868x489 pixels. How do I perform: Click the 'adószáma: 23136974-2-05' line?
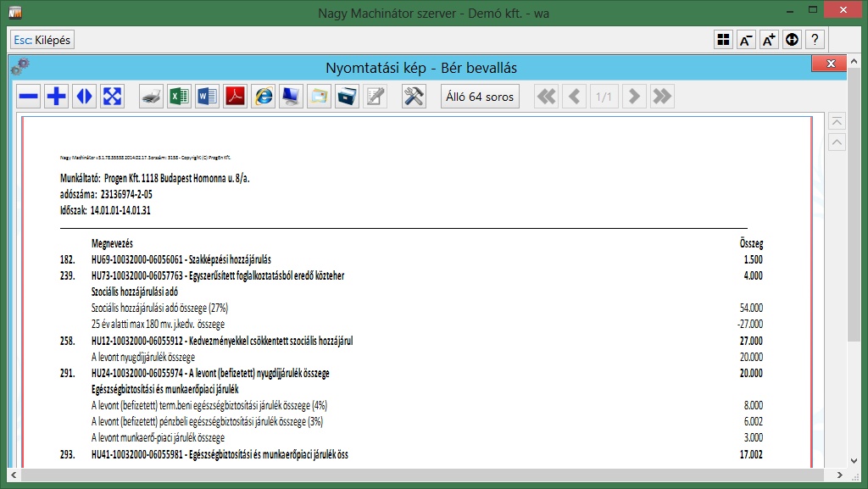(x=106, y=194)
